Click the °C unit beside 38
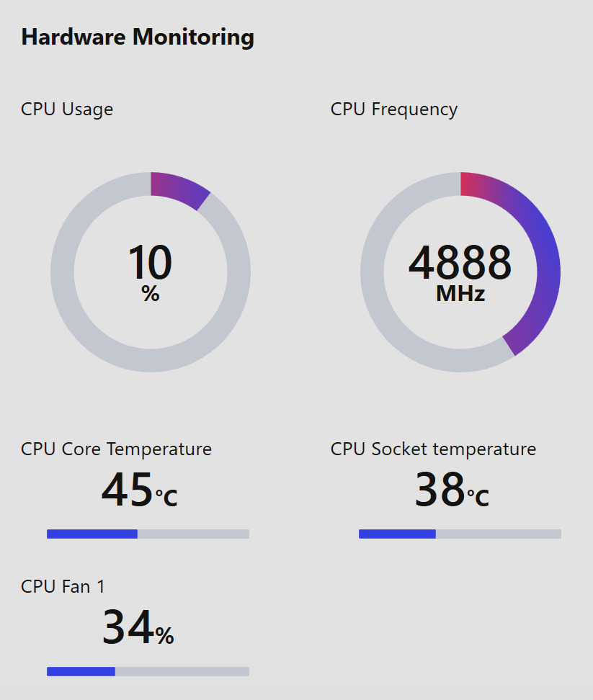Image resolution: width=593 pixels, height=700 pixels. click(478, 496)
